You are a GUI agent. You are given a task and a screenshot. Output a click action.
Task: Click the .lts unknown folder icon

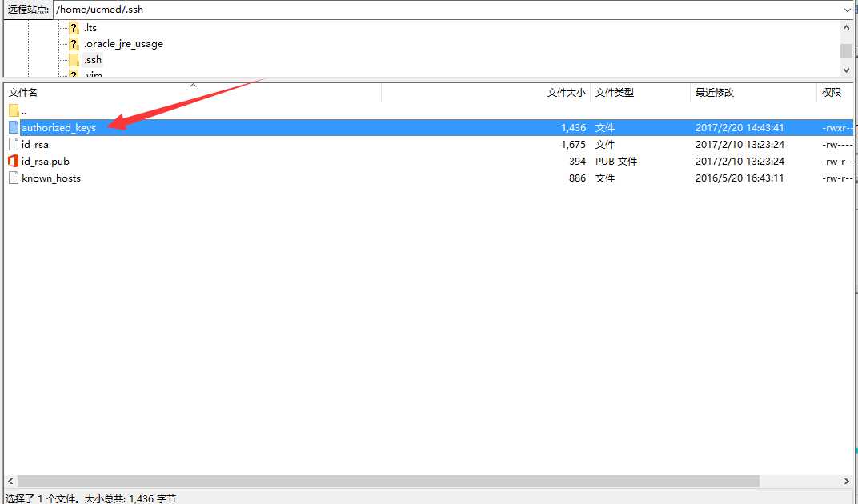tap(74, 27)
